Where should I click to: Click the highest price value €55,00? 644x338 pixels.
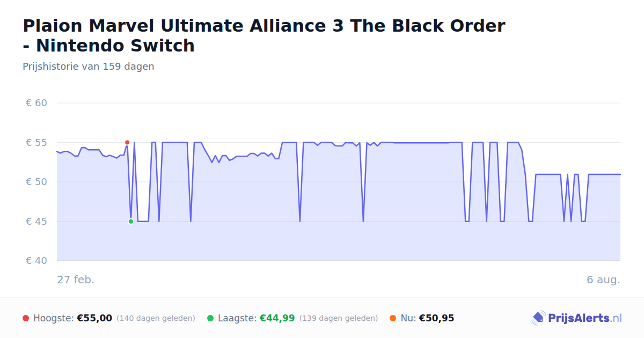(94, 318)
